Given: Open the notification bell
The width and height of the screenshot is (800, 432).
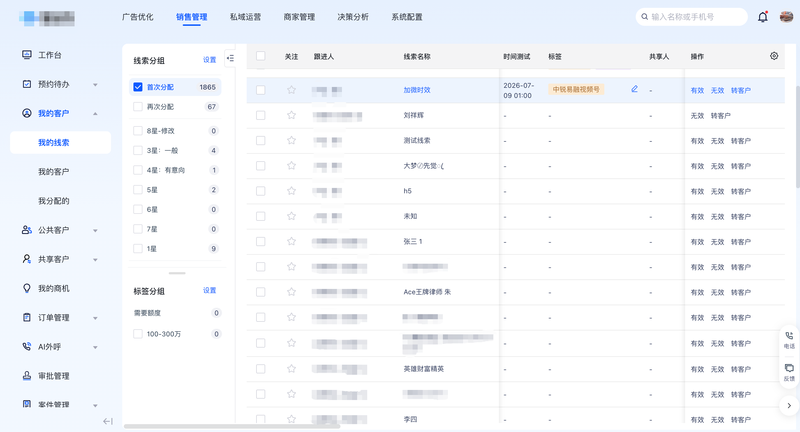Looking at the screenshot, I should pyautogui.click(x=762, y=17).
